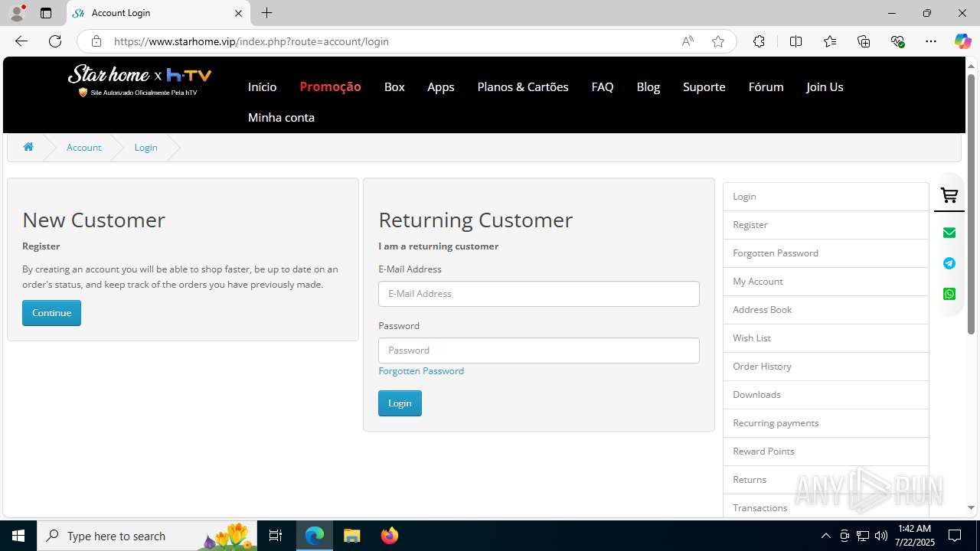Activate Read aloud icon in address bar
This screenshot has height=551, width=980.
688,41
